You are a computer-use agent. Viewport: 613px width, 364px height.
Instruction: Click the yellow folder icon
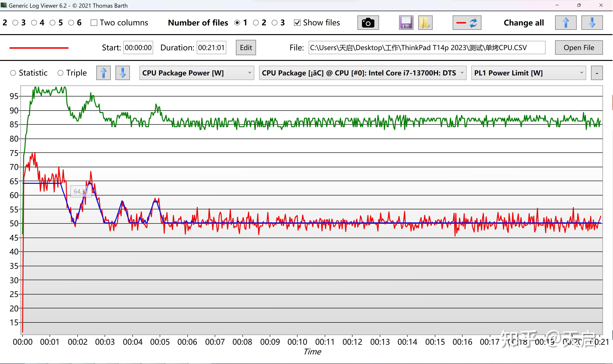point(425,23)
